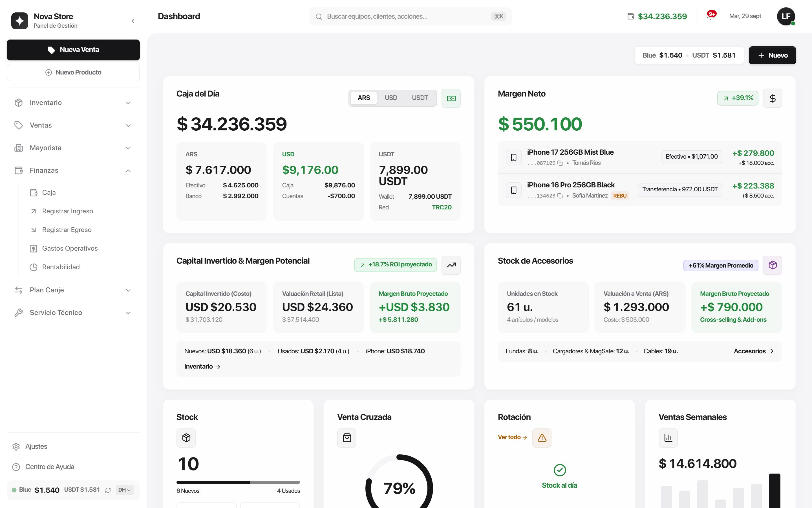This screenshot has width=812, height=508.
Task: Click the dollar sign icon in Margen Neto
Action: tap(773, 98)
